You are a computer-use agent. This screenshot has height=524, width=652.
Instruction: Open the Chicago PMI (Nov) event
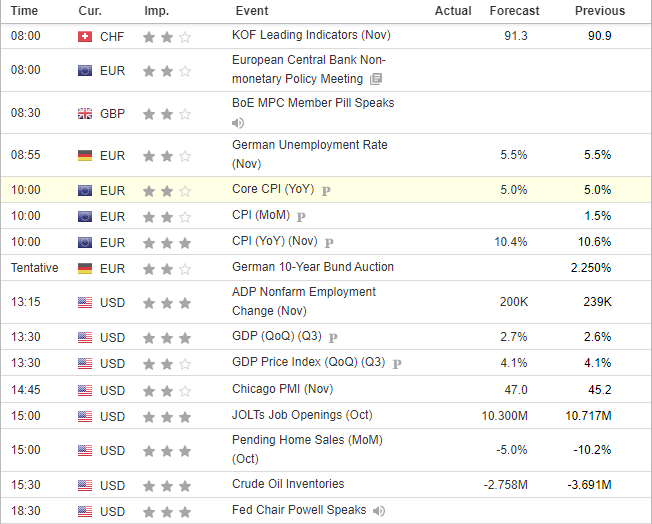[282, 389]
